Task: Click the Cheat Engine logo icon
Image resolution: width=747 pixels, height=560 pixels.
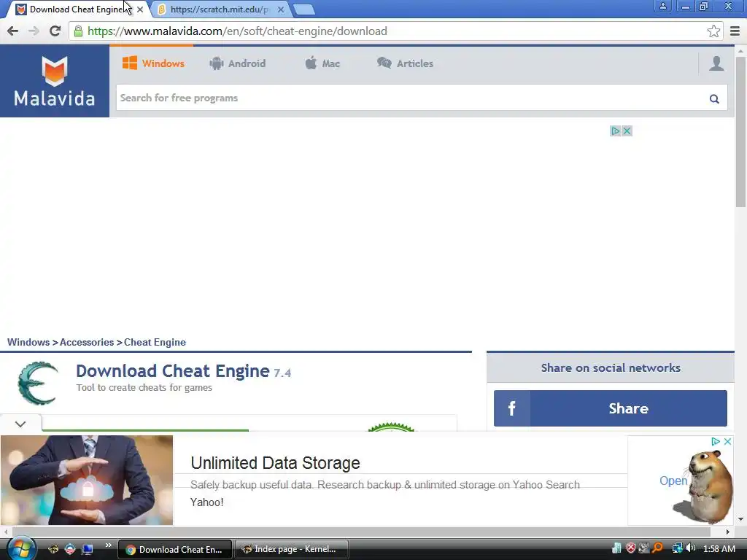Action: [37, 384]
